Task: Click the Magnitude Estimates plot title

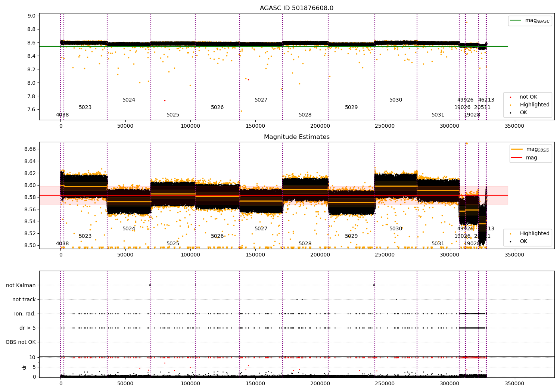Action: pyautogui.click(x=296, y=137)
